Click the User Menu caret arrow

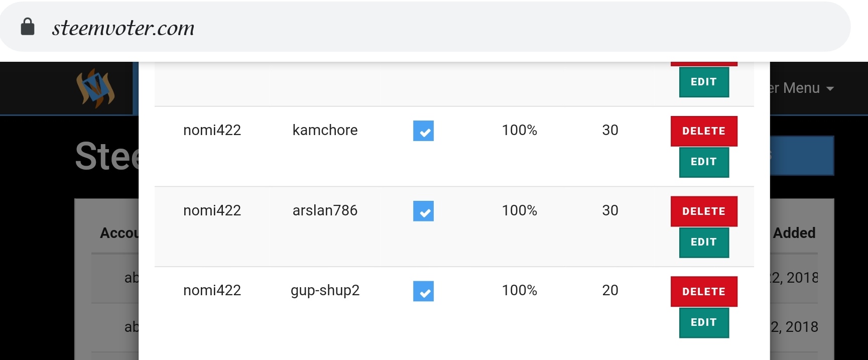830,89
